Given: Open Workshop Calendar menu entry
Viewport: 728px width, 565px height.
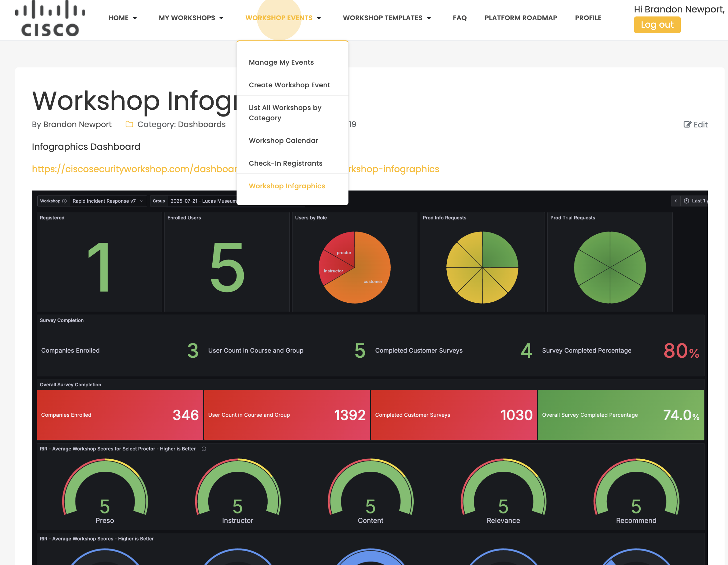Looking at the screenshot, I should [x=283, y=141].
